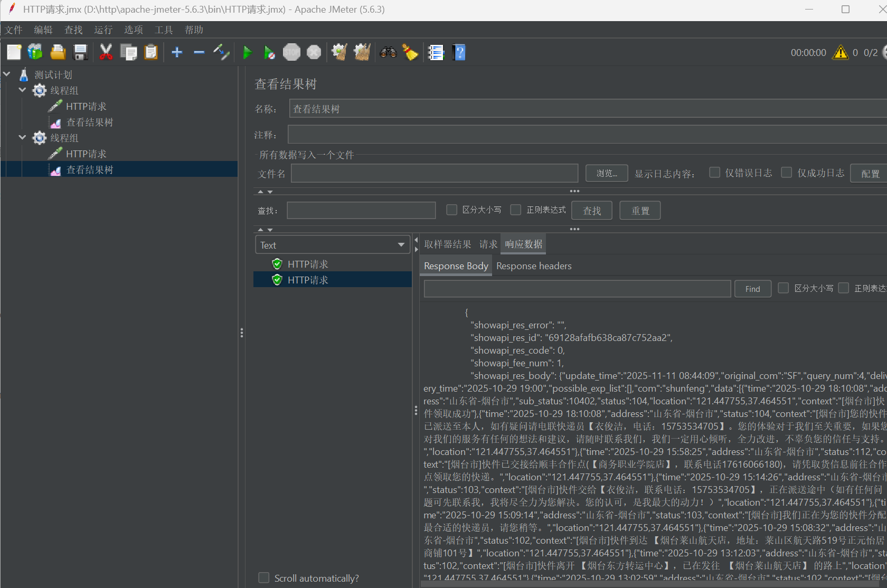Start the test with the green play icon
This screenshot has width=887, height=588.
[247, 52]
